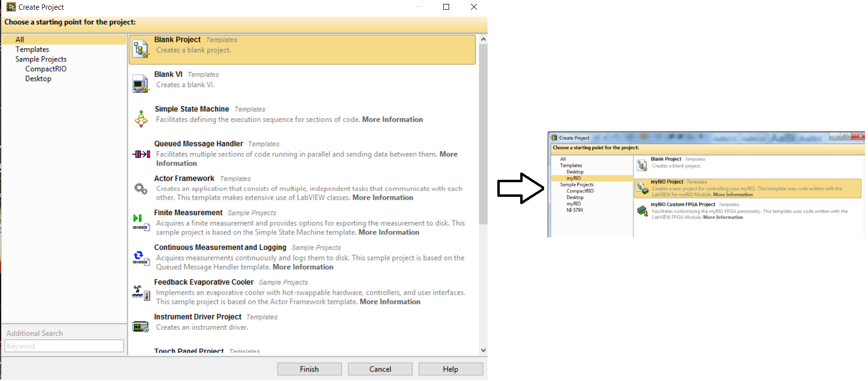This screenshot has width=868, height=381.
Task: Click the Cancel button
Action: [x=380, y=369]
